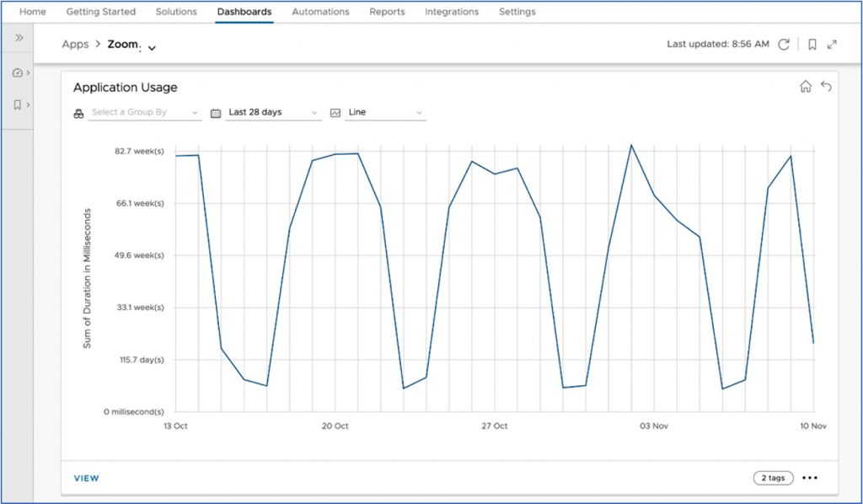
Task: Go to the Integrations tab
Action: pyautogui.click(x=452, y=12)
